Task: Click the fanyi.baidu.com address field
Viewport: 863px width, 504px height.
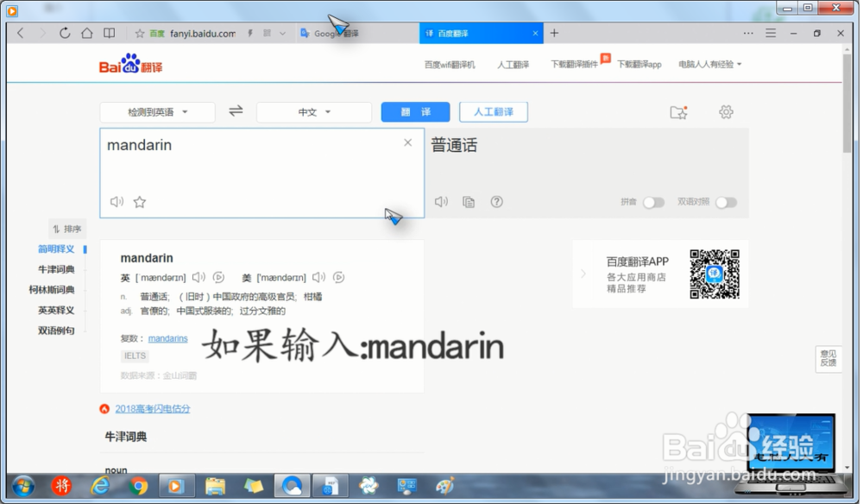Action: click(x=202, y=34)
